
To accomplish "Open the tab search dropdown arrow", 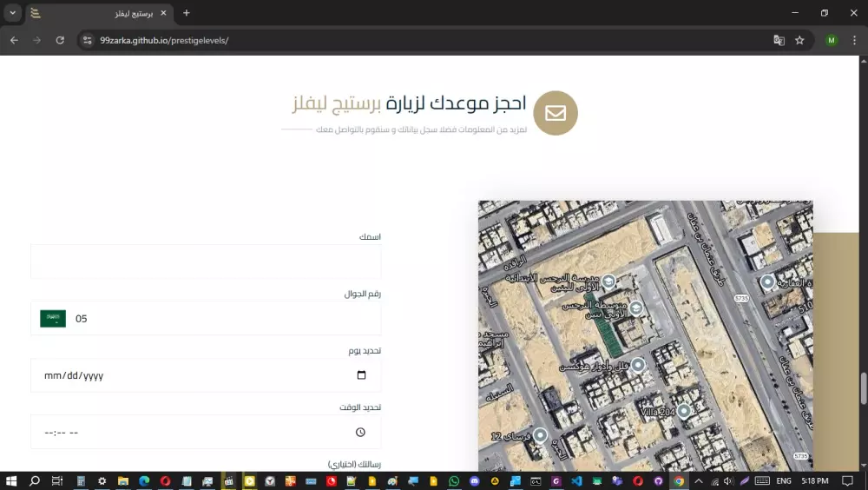I will tap(13, 13).
